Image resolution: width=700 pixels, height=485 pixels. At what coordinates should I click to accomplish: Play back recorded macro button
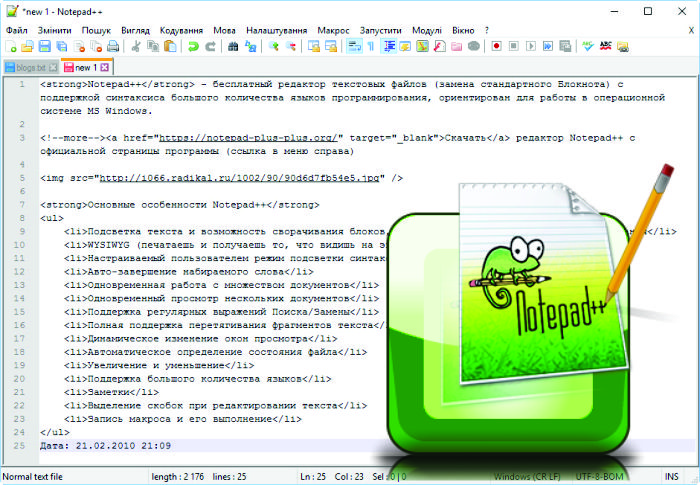click(531, 46)
